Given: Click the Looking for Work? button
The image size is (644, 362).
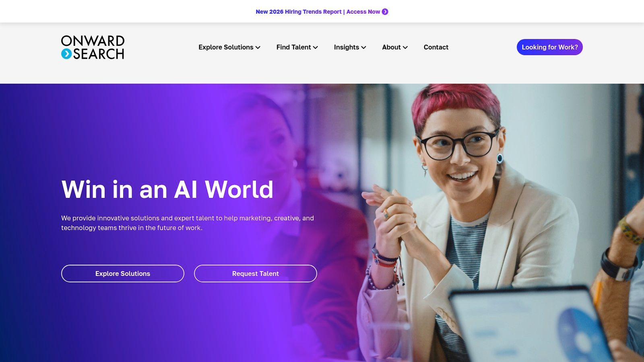Looking at the screenshot, I should click(x=550, y=47).
